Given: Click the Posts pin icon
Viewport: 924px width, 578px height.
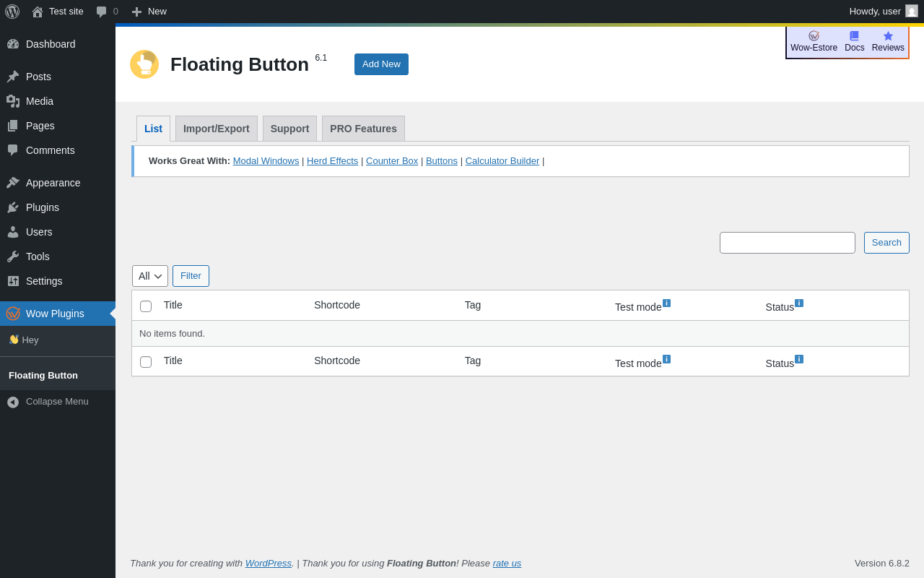Looking at the screenshot, I should click(x=13, y=77).
